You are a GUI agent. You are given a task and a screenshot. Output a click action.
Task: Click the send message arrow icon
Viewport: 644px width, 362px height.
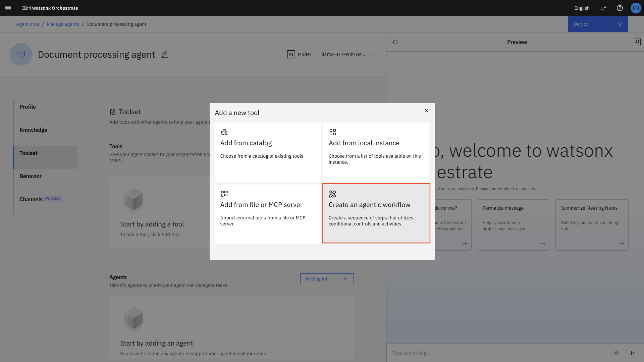coord(633,353)
